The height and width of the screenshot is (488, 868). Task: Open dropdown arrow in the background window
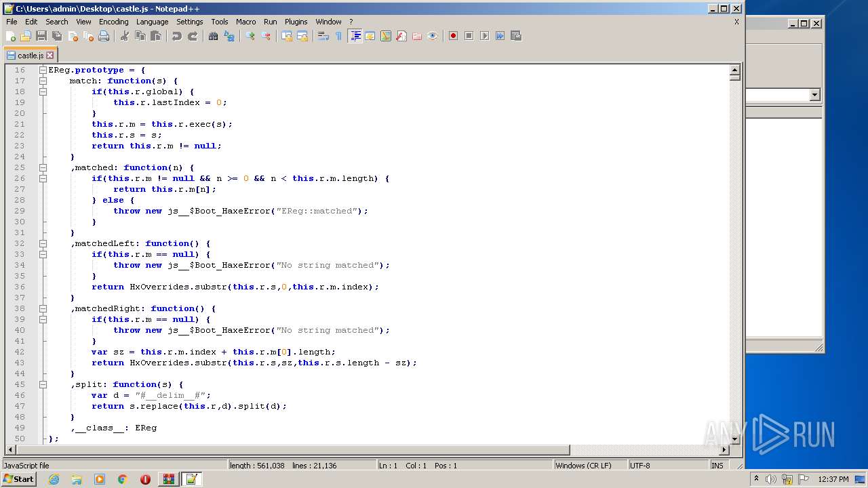click(814, 95)
